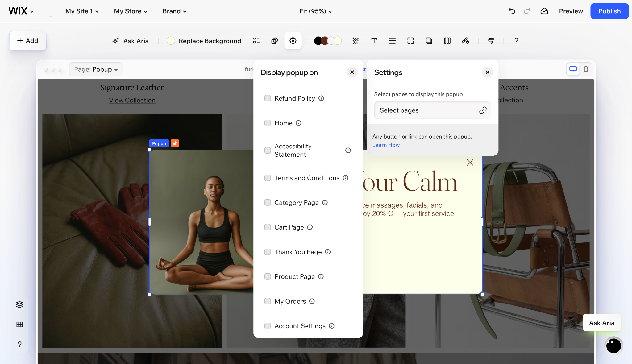The image size is (632, 364).
Task: Open the Page: Popup selector dropdown
Action: (x=96, y=69)
